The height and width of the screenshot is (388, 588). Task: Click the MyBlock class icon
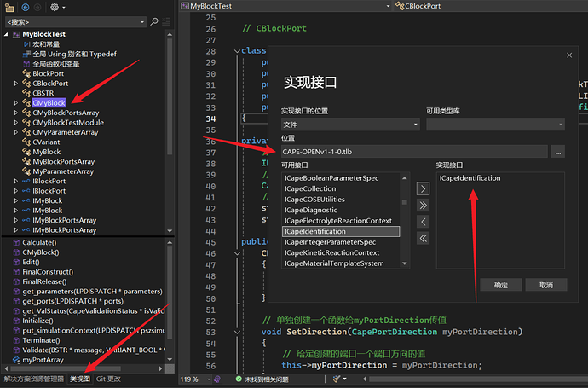point(26,152)
